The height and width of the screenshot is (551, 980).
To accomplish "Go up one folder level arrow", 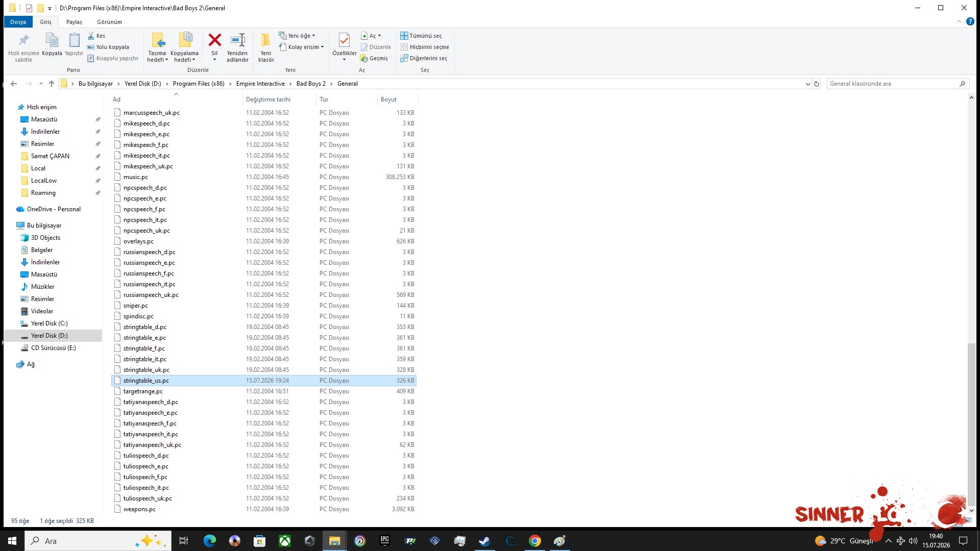I will click(52, 84).
